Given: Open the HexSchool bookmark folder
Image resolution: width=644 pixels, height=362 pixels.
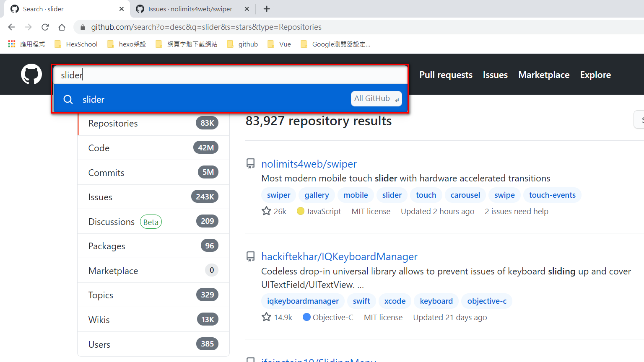Looking at the screenshot, I should click(76, 44).
